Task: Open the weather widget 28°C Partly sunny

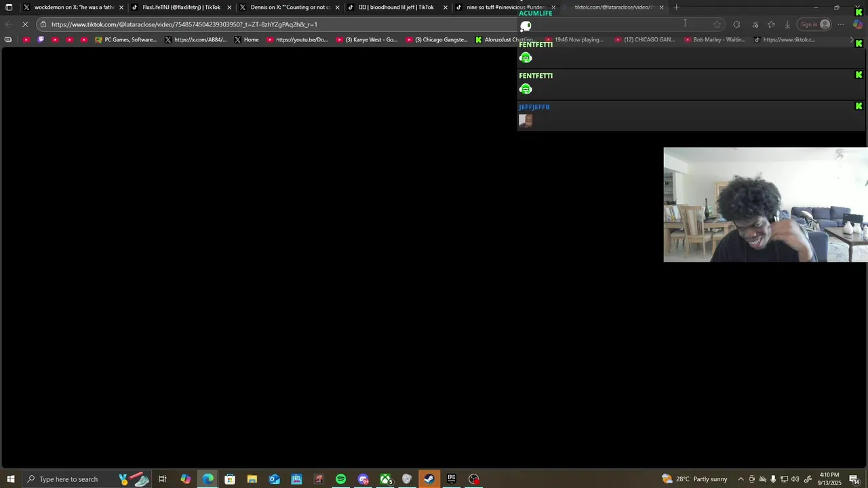Action: pos(695,479)
